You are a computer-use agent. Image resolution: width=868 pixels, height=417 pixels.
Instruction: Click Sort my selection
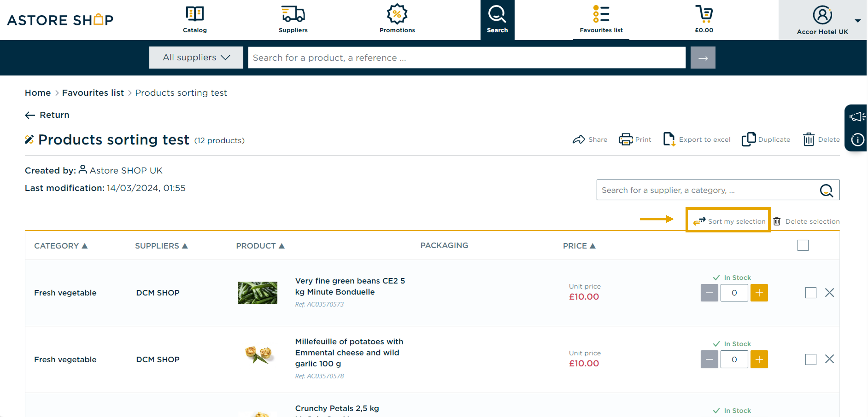tap(729, 221)
